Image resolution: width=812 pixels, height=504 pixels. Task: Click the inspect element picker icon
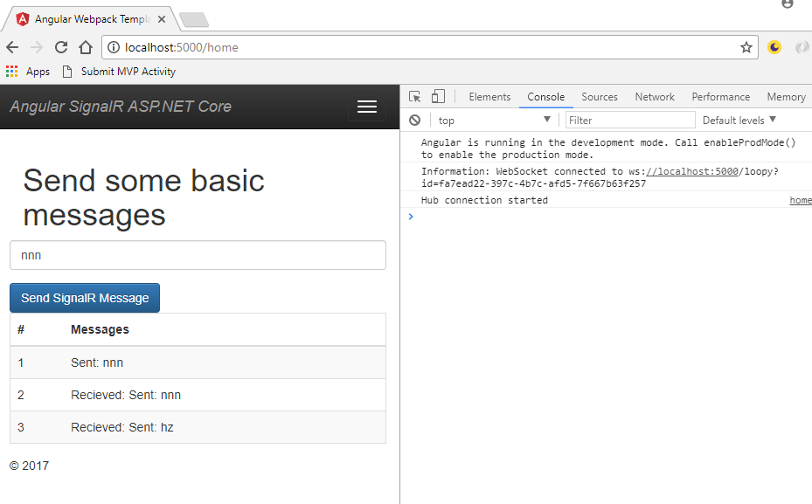(x=415, y=97)
